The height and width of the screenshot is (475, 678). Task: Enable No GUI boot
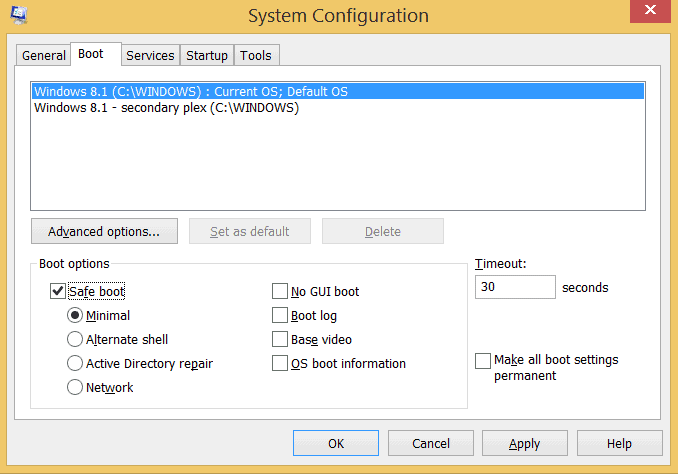click(280, 291)
